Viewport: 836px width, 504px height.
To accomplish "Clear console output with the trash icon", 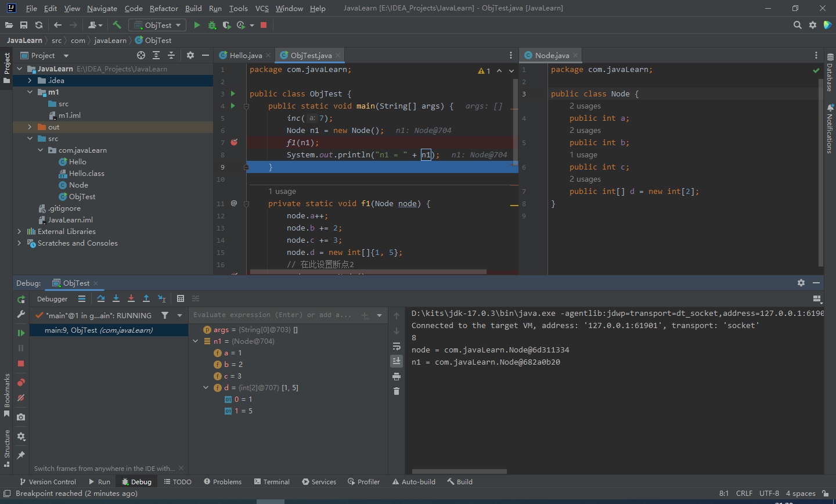I will (x=397, y=391).
